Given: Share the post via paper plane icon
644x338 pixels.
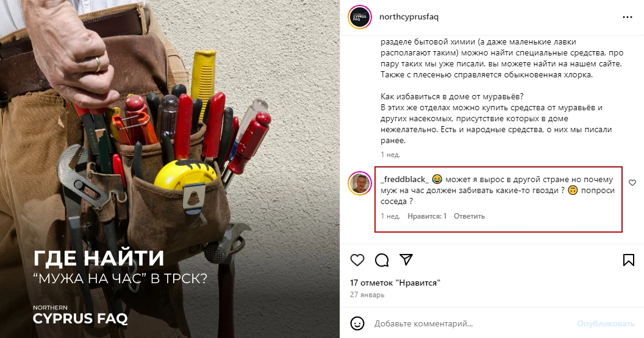Looking at the screenshot, I should click(406, 259).
